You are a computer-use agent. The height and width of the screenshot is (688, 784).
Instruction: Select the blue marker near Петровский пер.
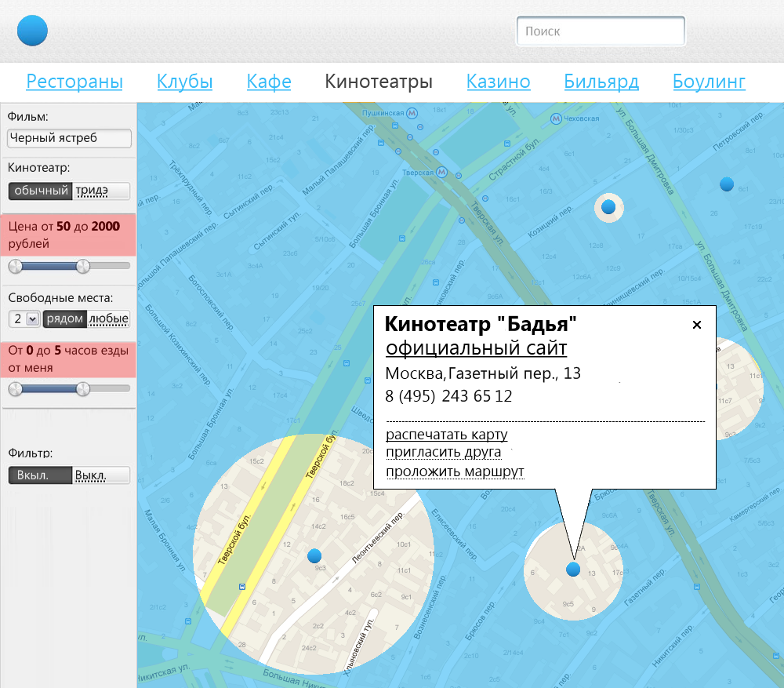click(727, 184)
